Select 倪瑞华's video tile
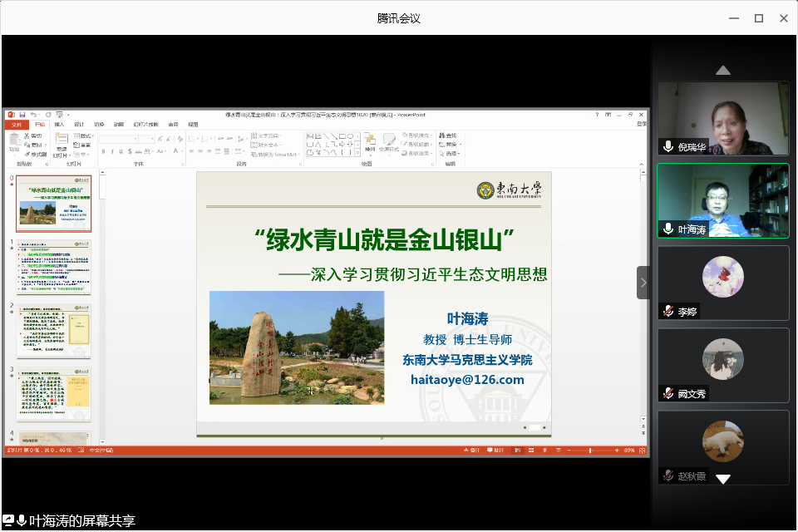This screenshot has height=532, width=798. 722,118
